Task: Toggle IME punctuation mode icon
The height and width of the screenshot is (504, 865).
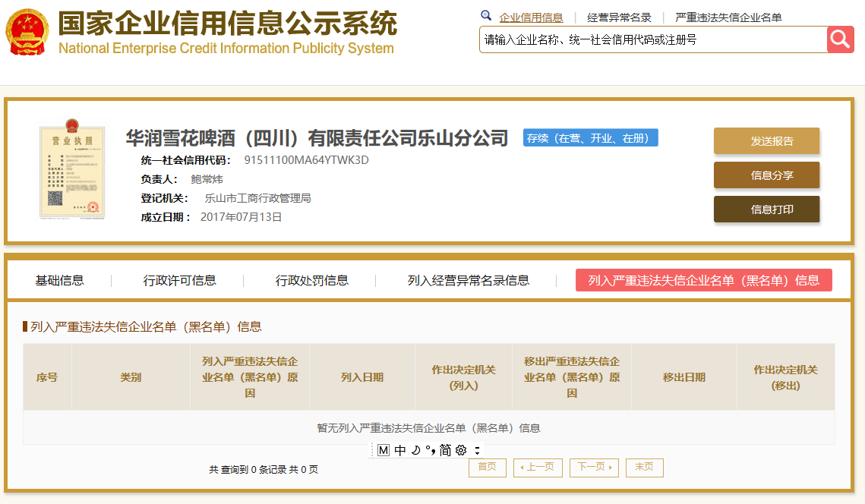Action: tap(431, 451)
